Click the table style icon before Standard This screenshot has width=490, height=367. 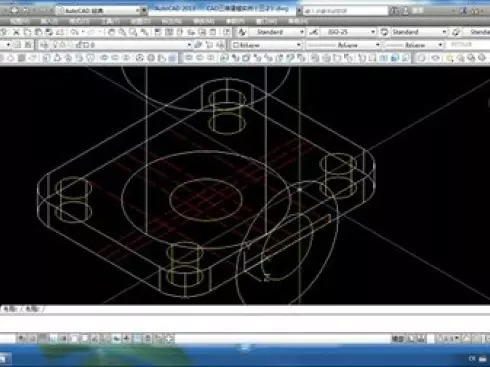pyautogui.click(x=384, y=32)
